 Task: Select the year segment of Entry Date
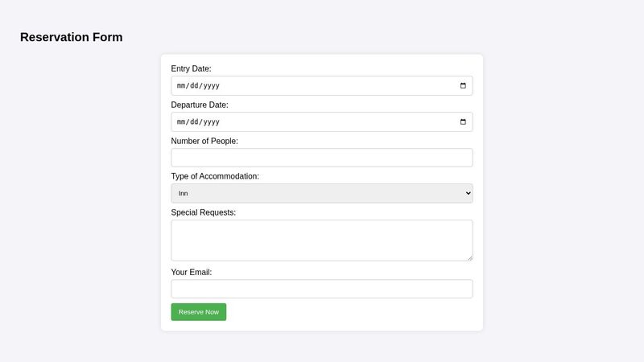211,86
